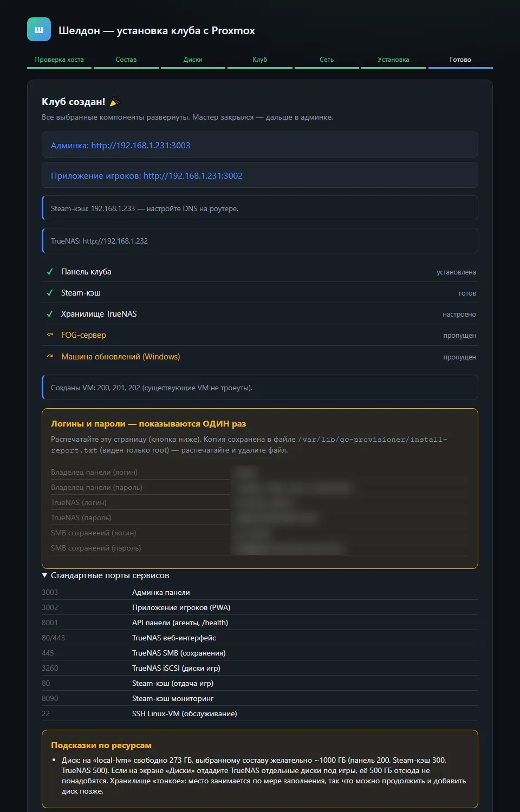Viewport: 520px width, 812px height.
Task: Click the checkmark icon beside Хранилище TrueNAS
Action: click(50, 314)
